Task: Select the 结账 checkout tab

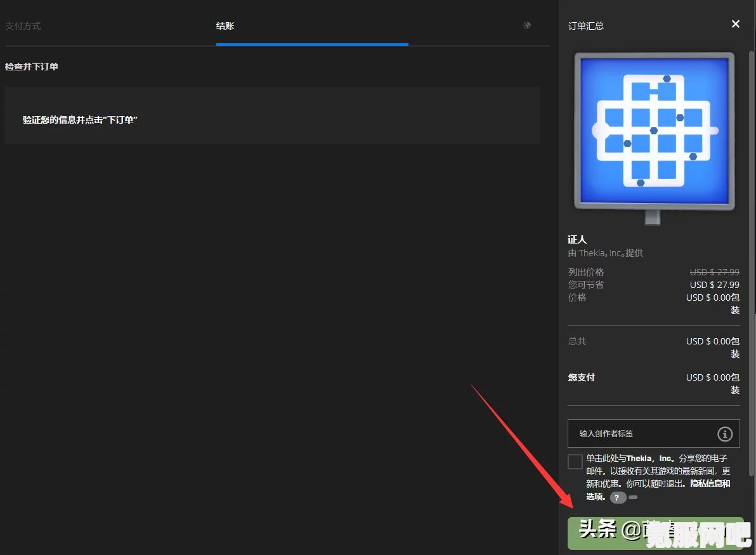Action: pyautogui.click(x=225, y=26)
